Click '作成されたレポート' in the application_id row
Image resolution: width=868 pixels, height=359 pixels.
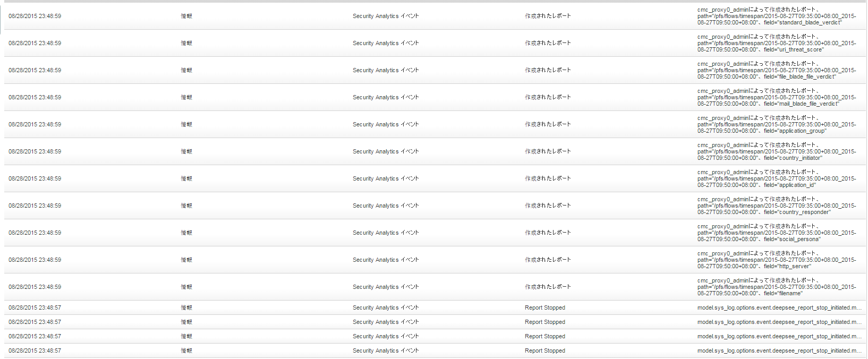548,178
